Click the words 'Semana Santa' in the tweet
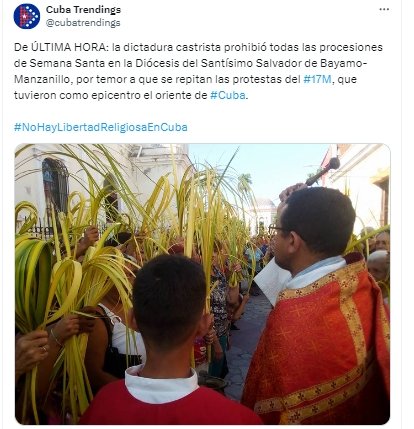Screen dimensions: 414x429 [x=59, y=63]
